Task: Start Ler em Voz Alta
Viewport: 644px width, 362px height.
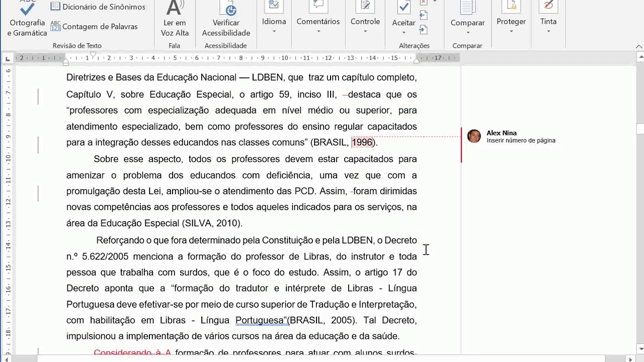Action: [175, 19]
